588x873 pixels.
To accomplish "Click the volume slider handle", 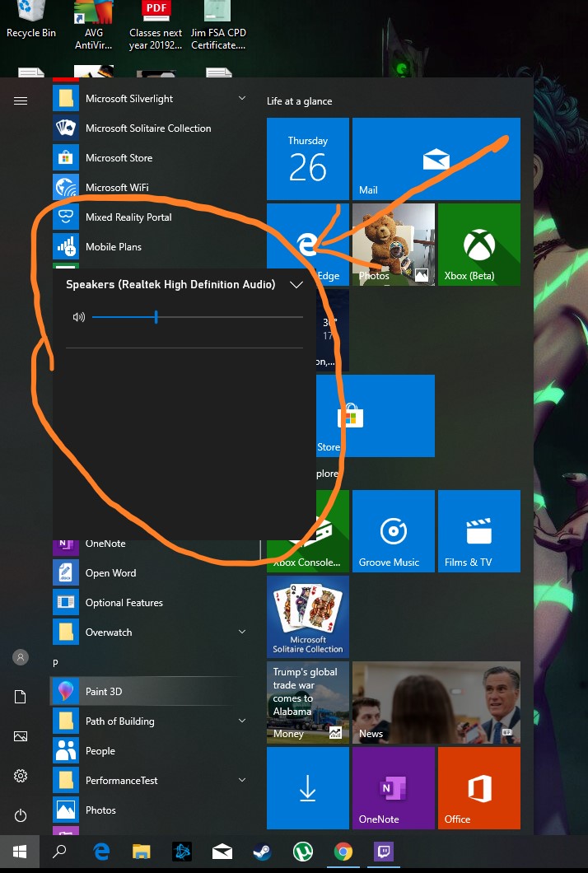I will pyautogui.click(x=156, y=317).
